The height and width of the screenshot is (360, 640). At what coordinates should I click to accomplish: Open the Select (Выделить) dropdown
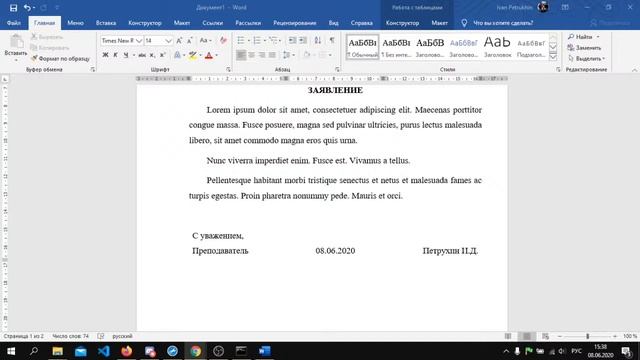click(x=587, y=59)
